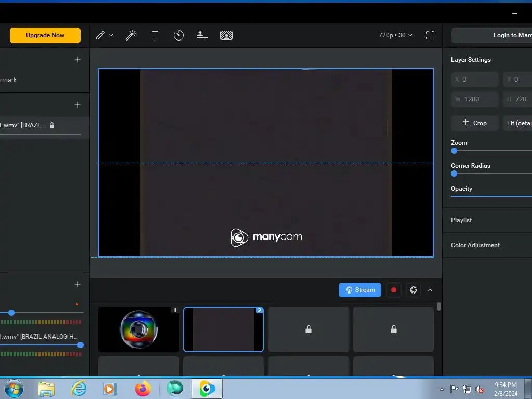Expand the Color Adjustment section
Image resolution: width=532 pixels, height=399 pixels.
click(487, 245)
